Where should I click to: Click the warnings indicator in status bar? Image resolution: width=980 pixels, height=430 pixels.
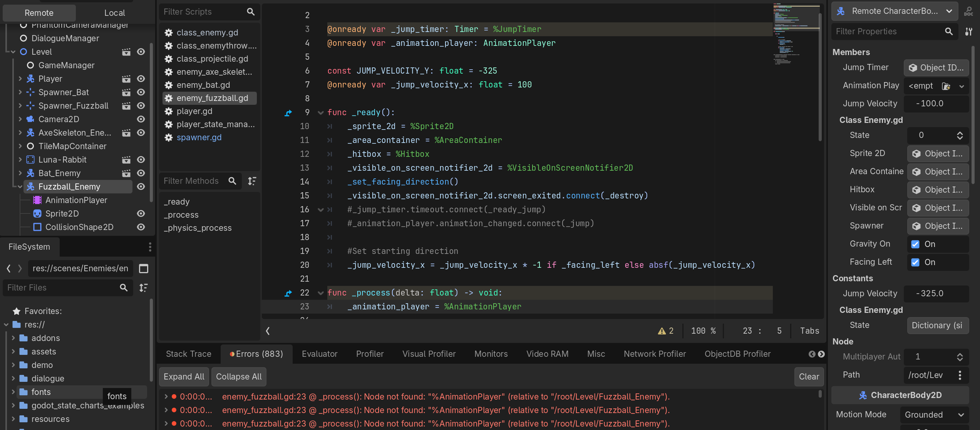666,331
